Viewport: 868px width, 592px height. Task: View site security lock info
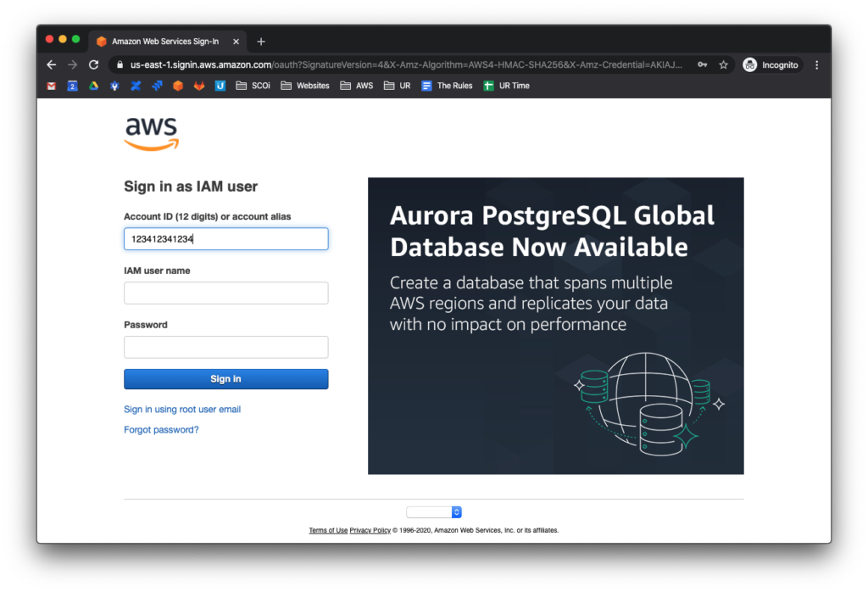pos(120,64)
